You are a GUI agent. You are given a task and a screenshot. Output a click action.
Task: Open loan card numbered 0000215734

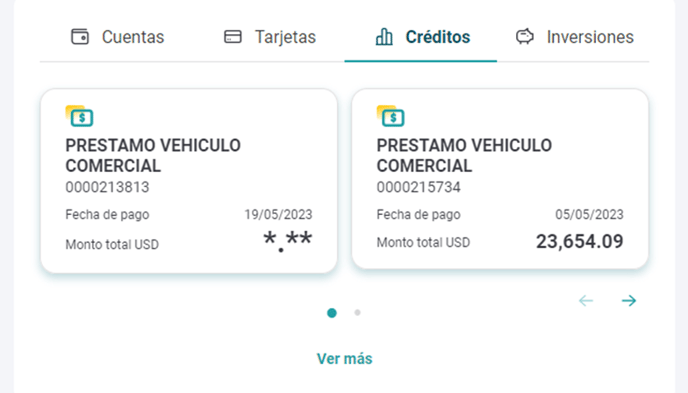[500, 179]
